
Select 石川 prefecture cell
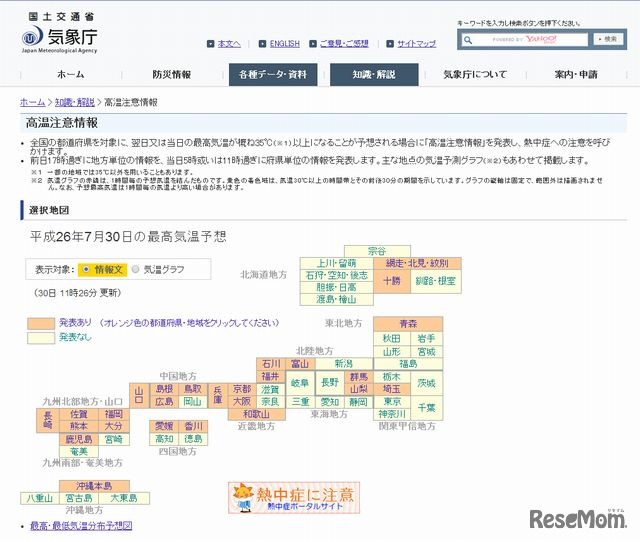pyautogui.click(x=271, y=364)
